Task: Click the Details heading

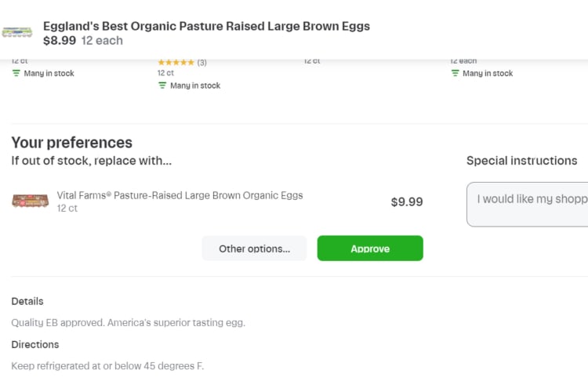Action: pos(27,301)
